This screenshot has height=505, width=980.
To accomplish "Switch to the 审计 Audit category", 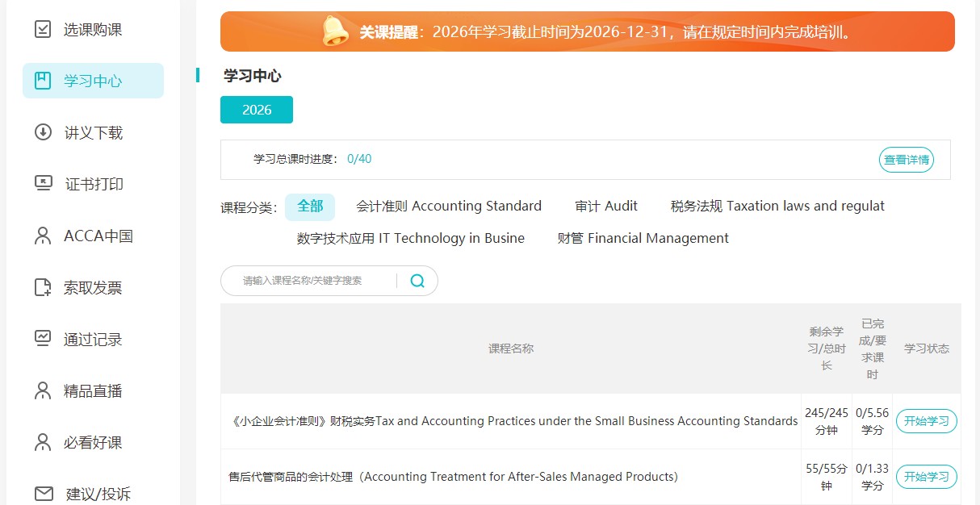I will tap(605, 206).
